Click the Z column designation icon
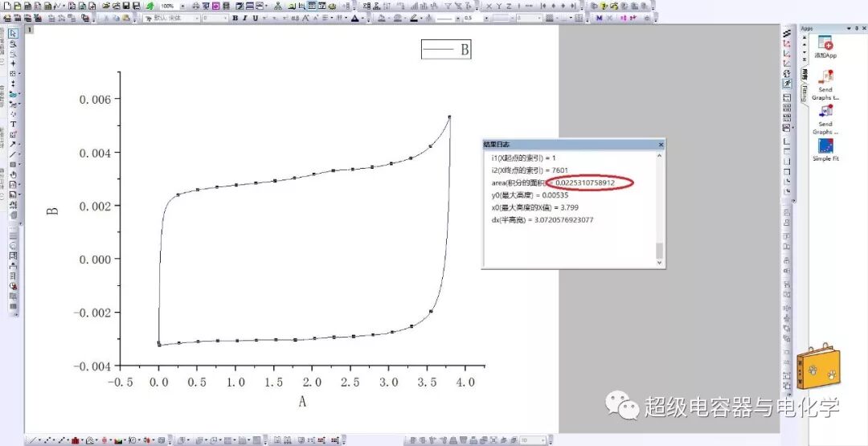868x446 pixels. (509, 6)
